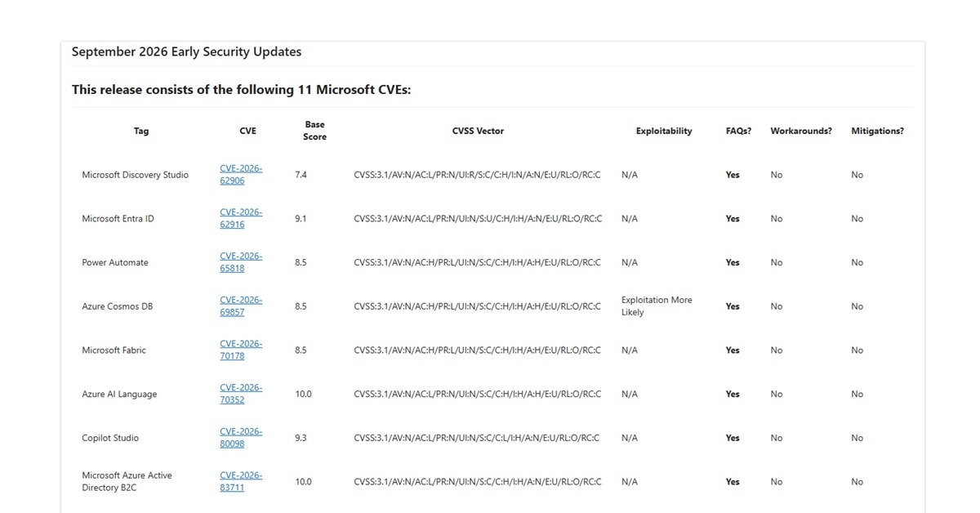Click the 8.5 score for Azure Cosmos DB

tap(301, 306)
